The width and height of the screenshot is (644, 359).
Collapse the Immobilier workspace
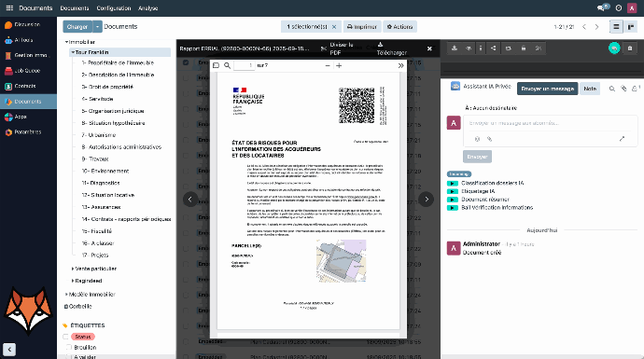pyautogui.click(x=66, y=42)
